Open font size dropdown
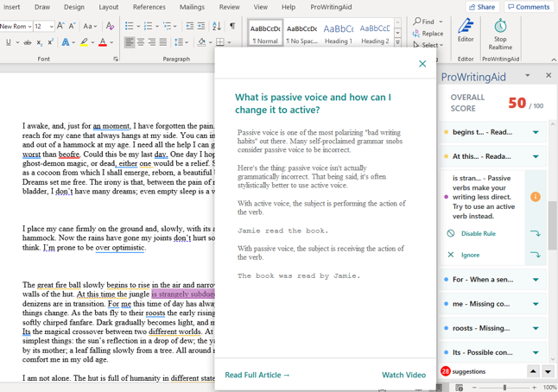 click(x=52, y=26)
